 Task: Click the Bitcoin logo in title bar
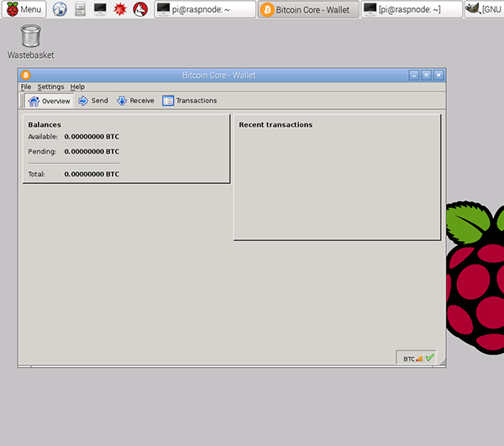(x=26, y=76)
